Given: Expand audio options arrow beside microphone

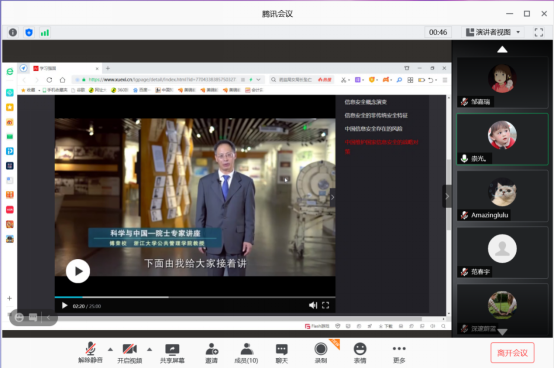Looking at the screenshot, I should [110, 350].
